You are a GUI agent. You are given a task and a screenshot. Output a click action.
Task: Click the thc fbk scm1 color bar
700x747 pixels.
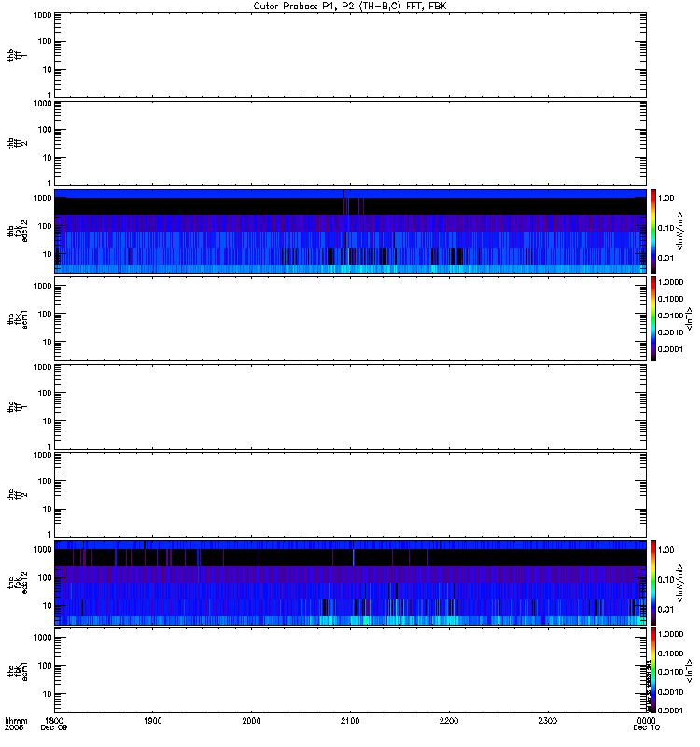click(x=653, y=670)
